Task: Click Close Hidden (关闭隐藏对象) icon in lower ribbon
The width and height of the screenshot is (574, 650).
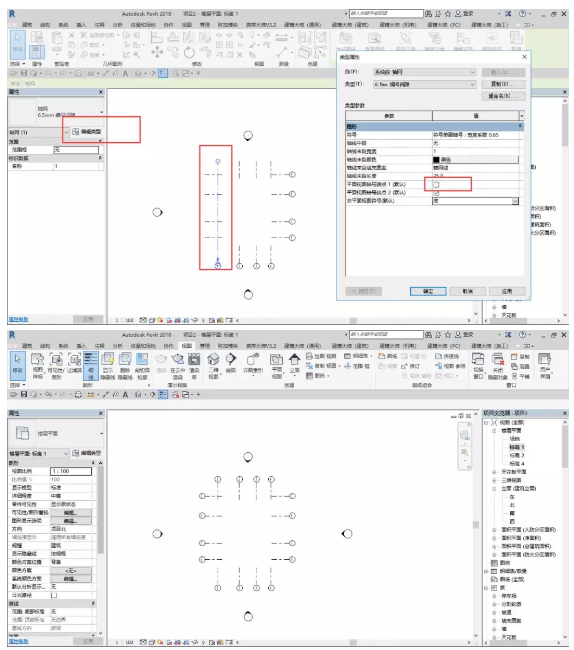Action: pyautogui.click(x=498, y=365)
